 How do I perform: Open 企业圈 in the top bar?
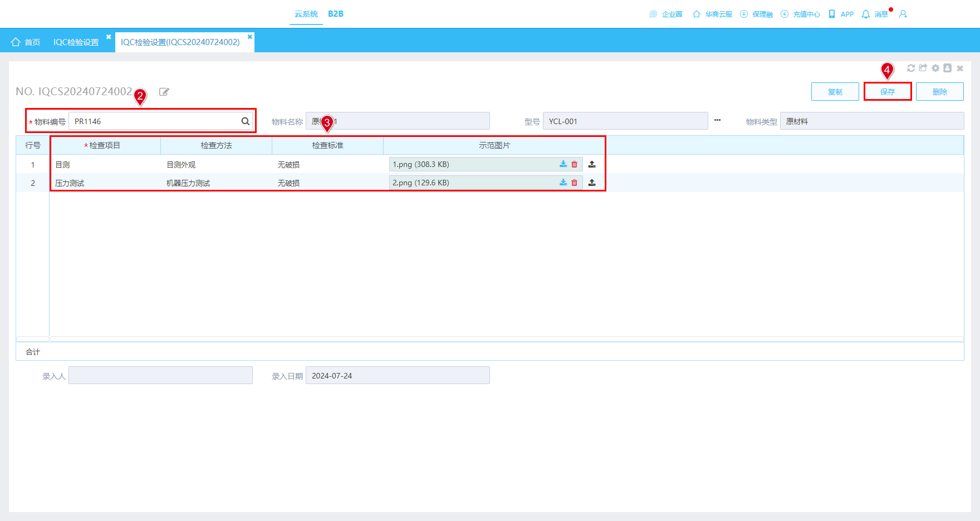666,14
